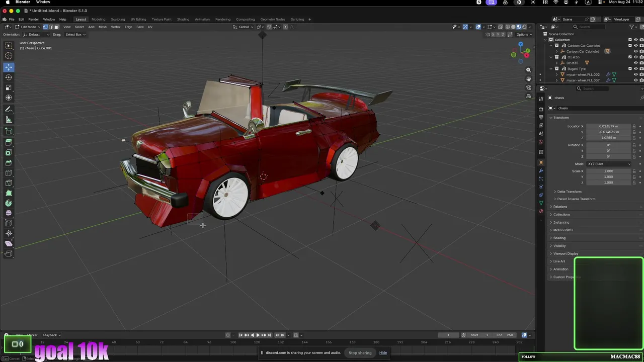Click the Hide link in sharing bar
644x362 pixels.
point(383,352)
